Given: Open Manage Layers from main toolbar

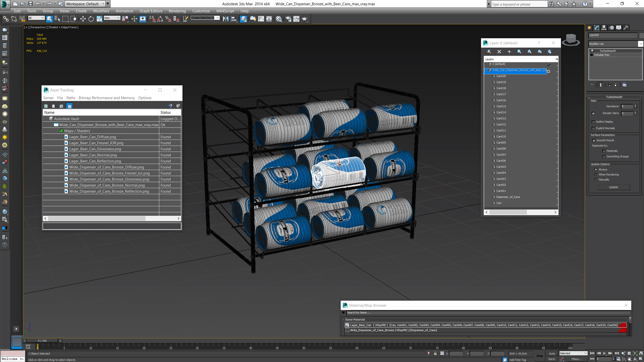Looking at the screenshot, I should 244,19.
